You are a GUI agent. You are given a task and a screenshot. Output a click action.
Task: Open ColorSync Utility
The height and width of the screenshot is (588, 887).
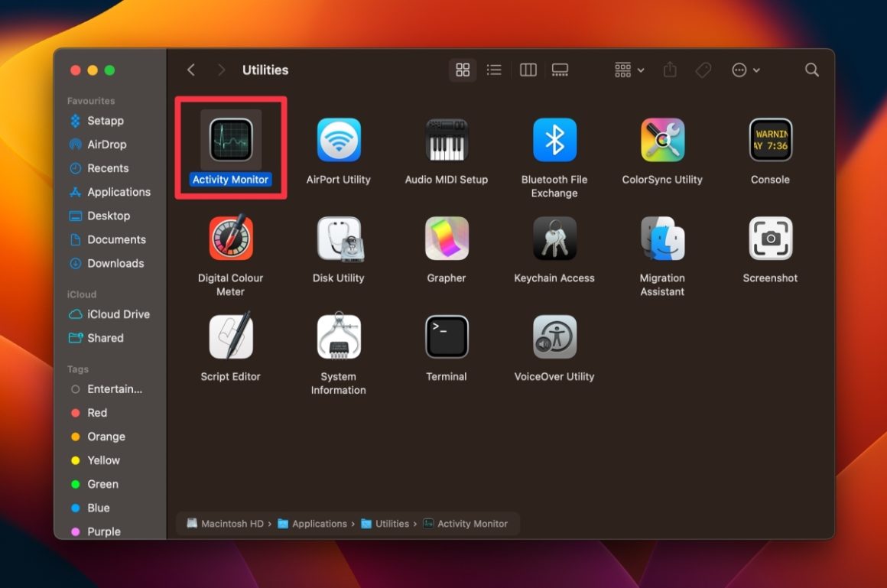662,139
